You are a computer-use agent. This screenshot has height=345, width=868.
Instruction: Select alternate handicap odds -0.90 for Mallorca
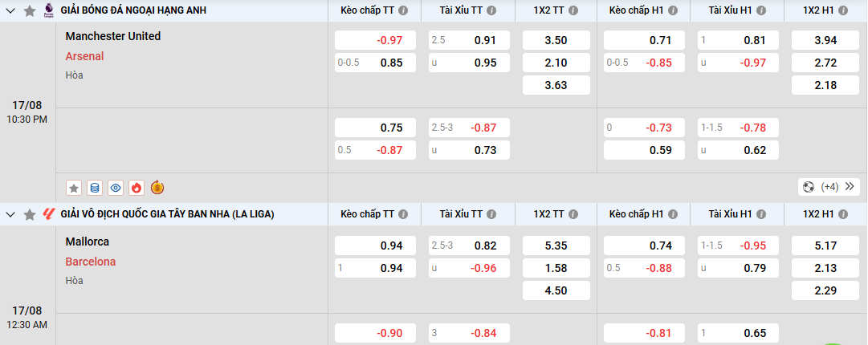click(x=375, y=334)
